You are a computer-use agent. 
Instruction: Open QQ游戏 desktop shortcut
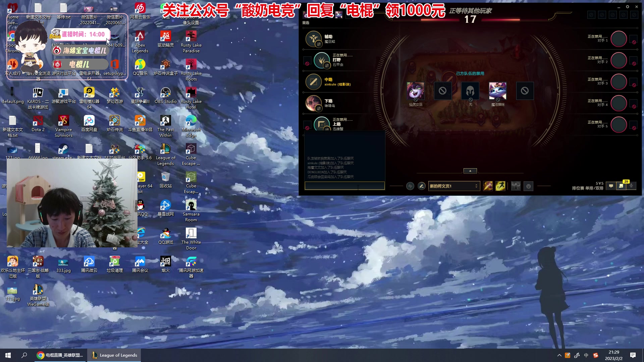point(166,236)
